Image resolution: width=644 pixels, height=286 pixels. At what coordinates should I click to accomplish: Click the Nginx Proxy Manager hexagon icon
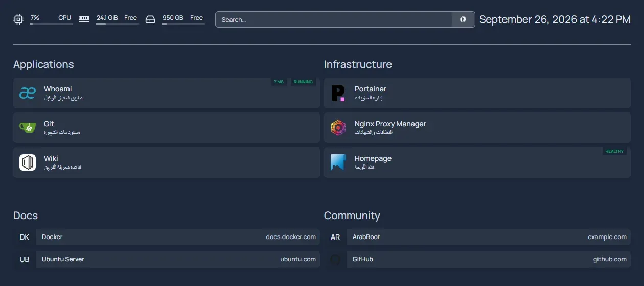[338, 128]
